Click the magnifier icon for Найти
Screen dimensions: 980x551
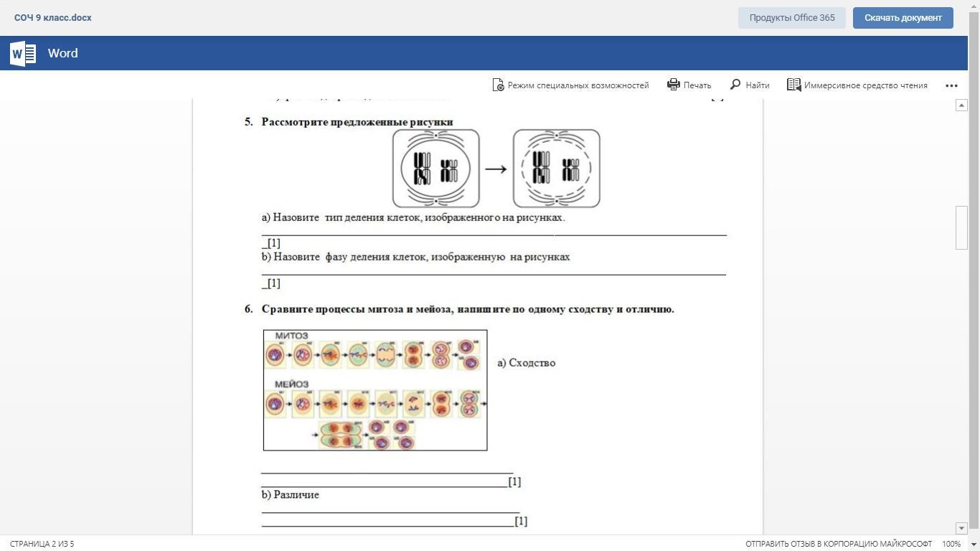coord(735,85)
